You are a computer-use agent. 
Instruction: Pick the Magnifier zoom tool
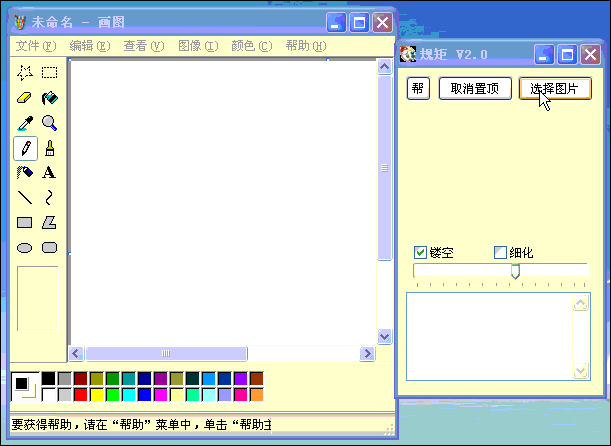(49, 123)
